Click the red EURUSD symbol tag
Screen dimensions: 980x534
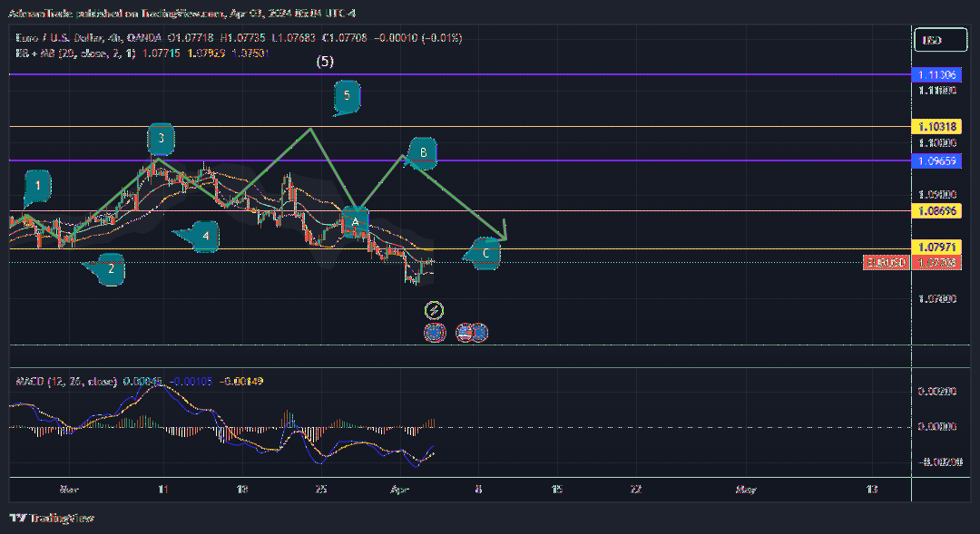[887, 262]
